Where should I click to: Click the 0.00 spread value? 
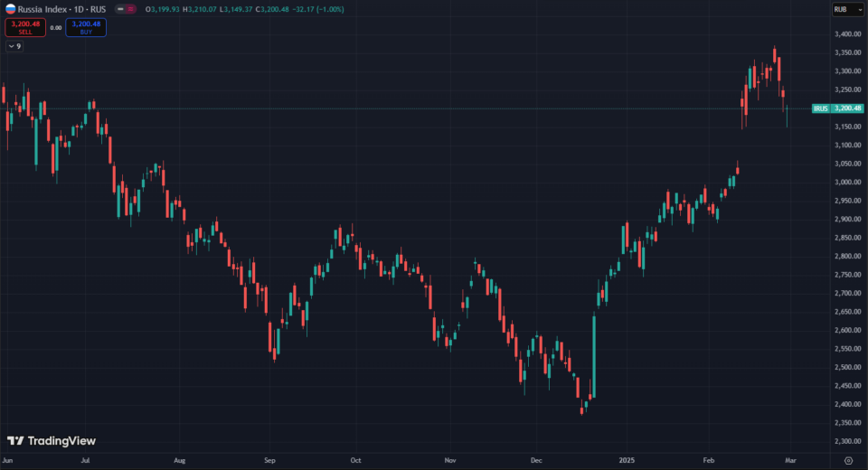[x=55, y=28]
